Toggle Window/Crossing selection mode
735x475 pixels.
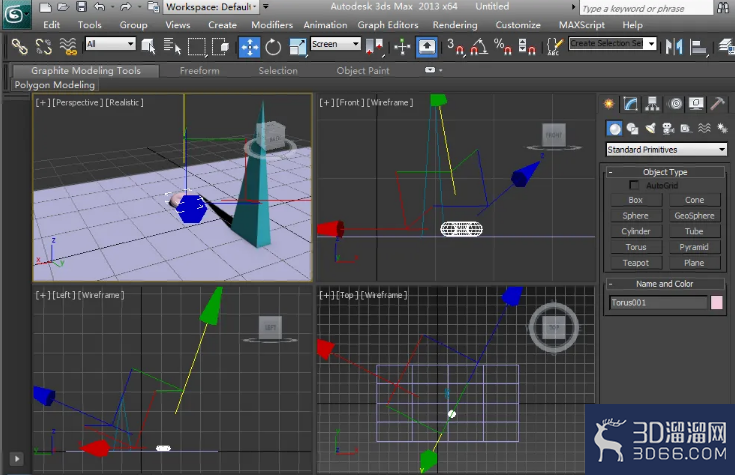coord(220,47)
